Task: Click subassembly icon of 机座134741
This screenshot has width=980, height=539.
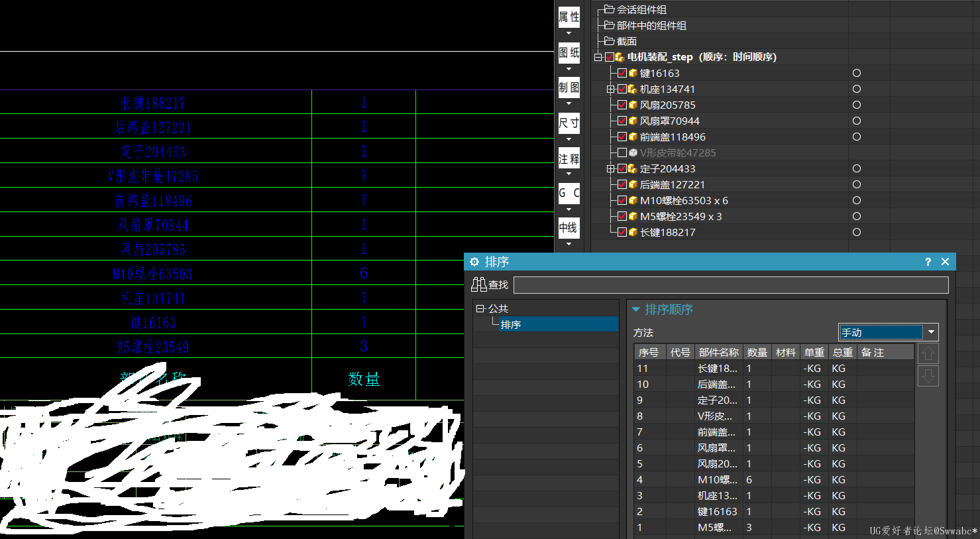Action: (x=633, y=89)
